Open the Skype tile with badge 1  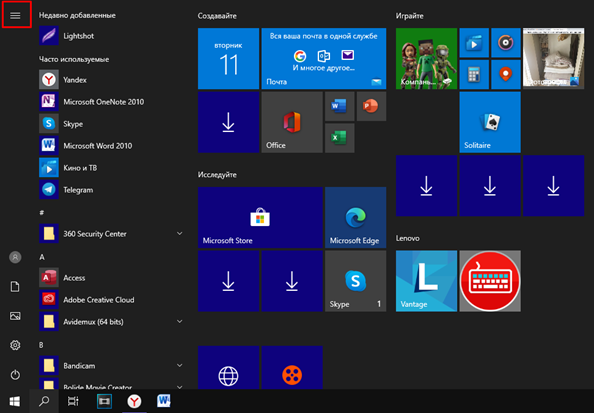(355, 281)
